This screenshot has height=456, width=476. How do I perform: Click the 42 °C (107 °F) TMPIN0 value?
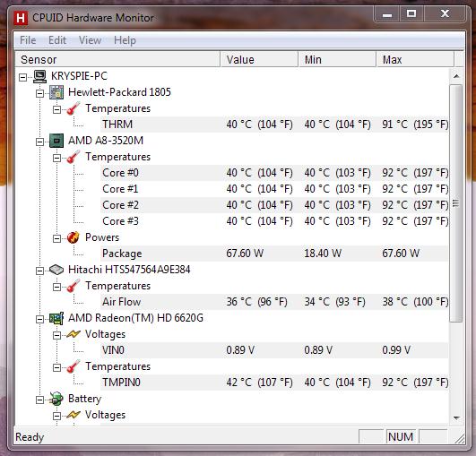259,383
